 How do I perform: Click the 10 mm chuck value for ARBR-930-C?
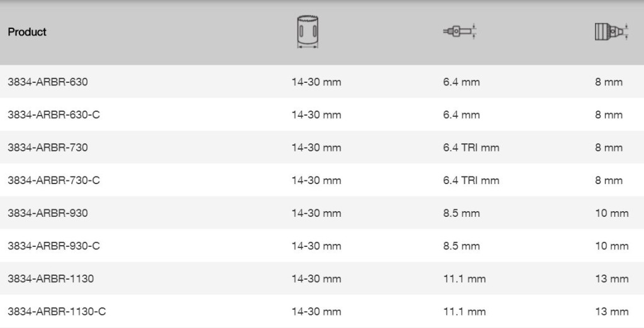click(611, 246)
